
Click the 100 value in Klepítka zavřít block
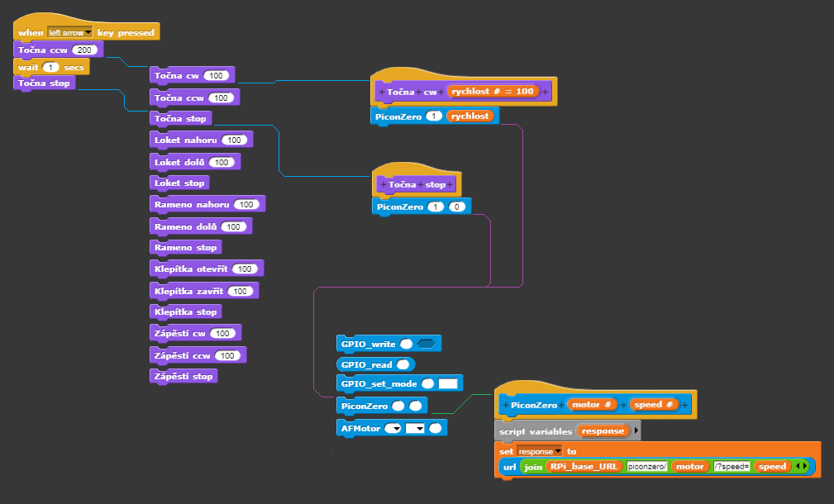[240, 292]
